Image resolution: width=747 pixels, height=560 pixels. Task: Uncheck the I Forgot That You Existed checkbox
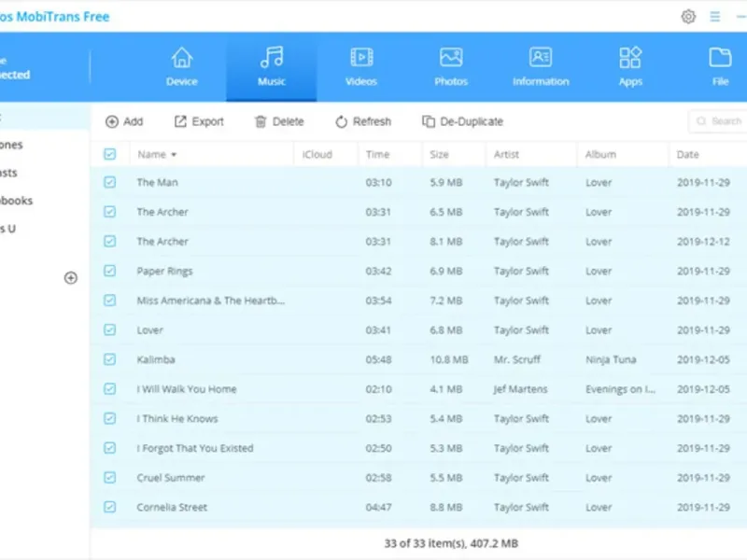[x=109, y=448]
